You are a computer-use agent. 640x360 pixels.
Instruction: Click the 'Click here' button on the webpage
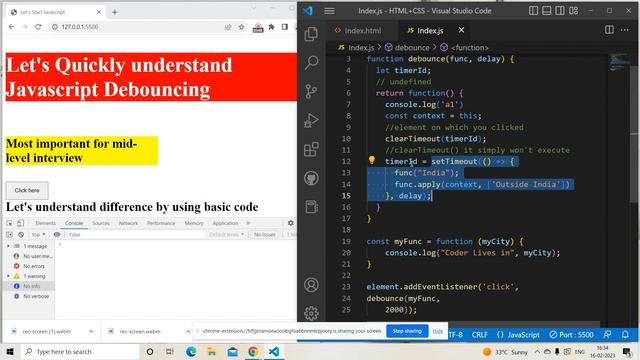(x=27, y=191)
